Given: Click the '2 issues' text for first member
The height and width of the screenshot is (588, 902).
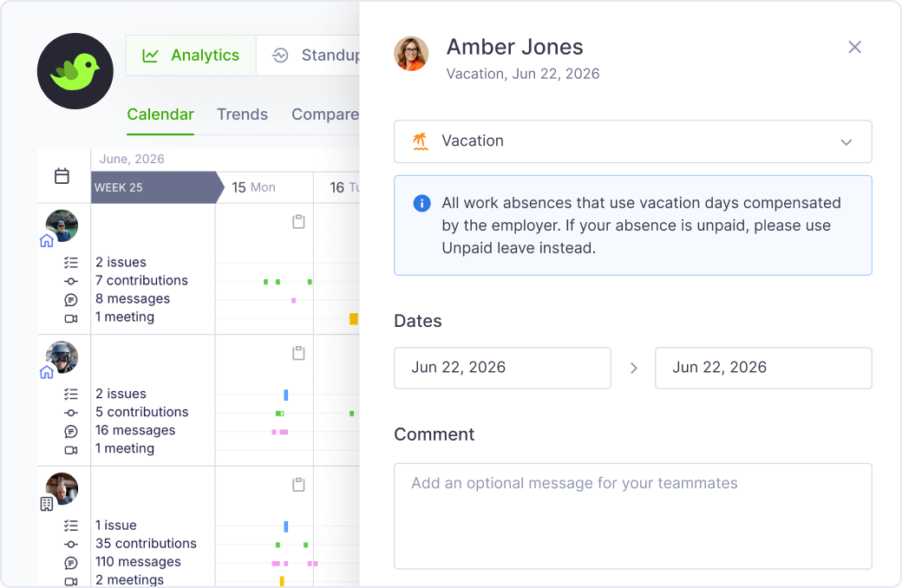Looking at the screenshot, I should (121, 263).
